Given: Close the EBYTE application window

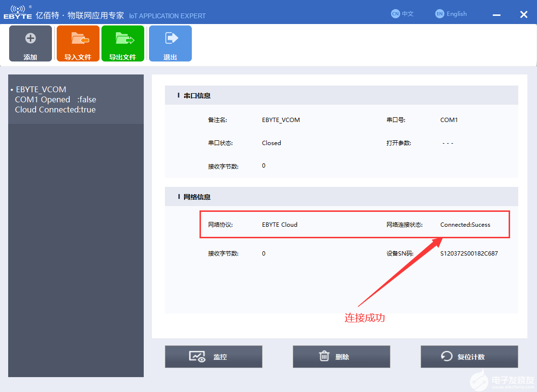Looking at the screenshot, I should pyautogui.click(x=524, y=14).
